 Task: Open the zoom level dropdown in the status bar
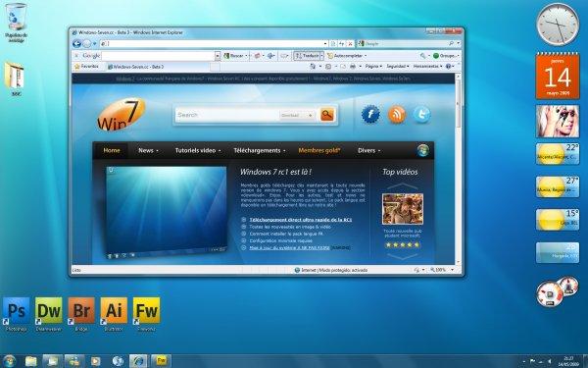452,270
